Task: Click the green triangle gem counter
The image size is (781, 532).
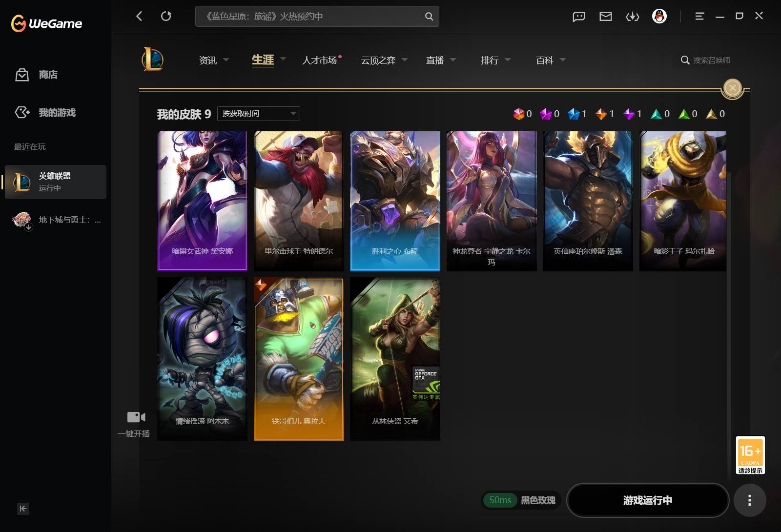Action: [x=688, y=114]
